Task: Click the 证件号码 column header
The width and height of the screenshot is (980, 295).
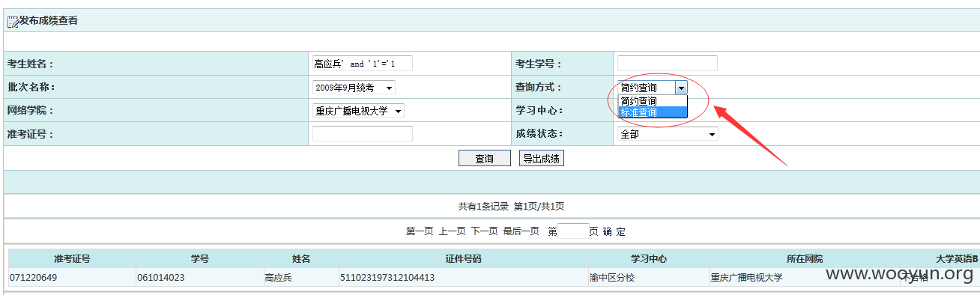Action: pyautogui.click(x=464, y=259)
